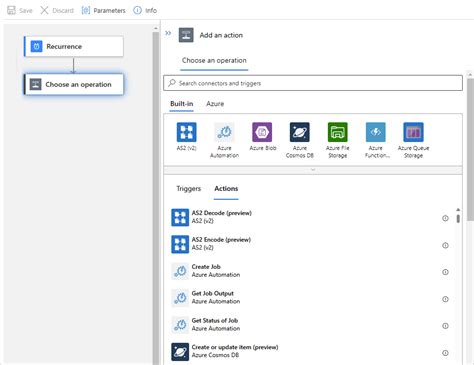Click the designer canvas vertical scrollbar
The image size is (474, 365).
click(x=156, y=197)
